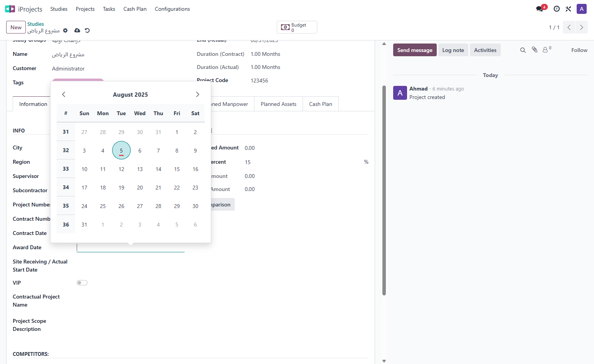594x364 pixels.
Task: Select August 20 in the calendar
Action: coord(140,187)
